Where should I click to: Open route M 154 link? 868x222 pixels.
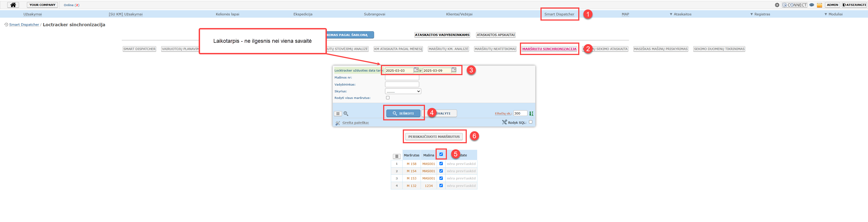click(411, 171)
